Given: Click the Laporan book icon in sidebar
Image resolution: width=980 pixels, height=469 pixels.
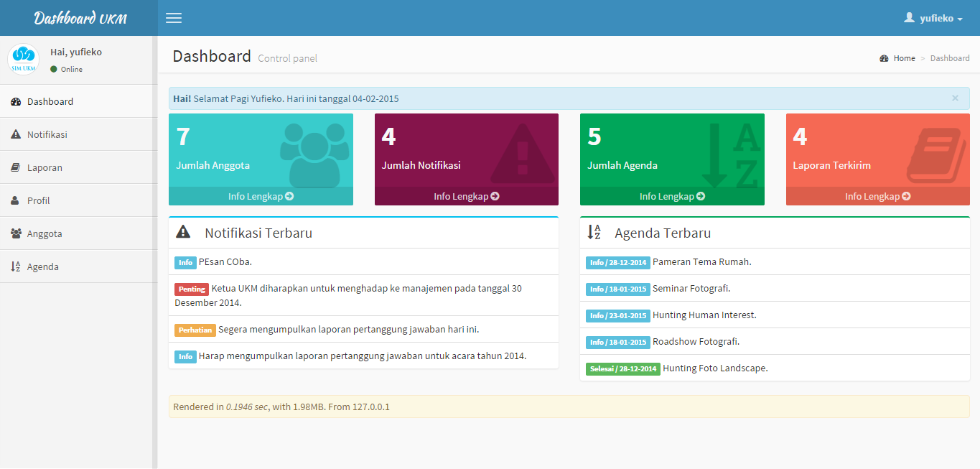Looking at the screenshot, I should [16, 168].
